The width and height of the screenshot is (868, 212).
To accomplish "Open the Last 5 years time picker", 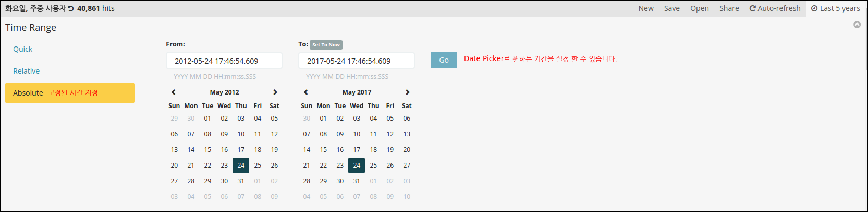I will coord(836,8).
